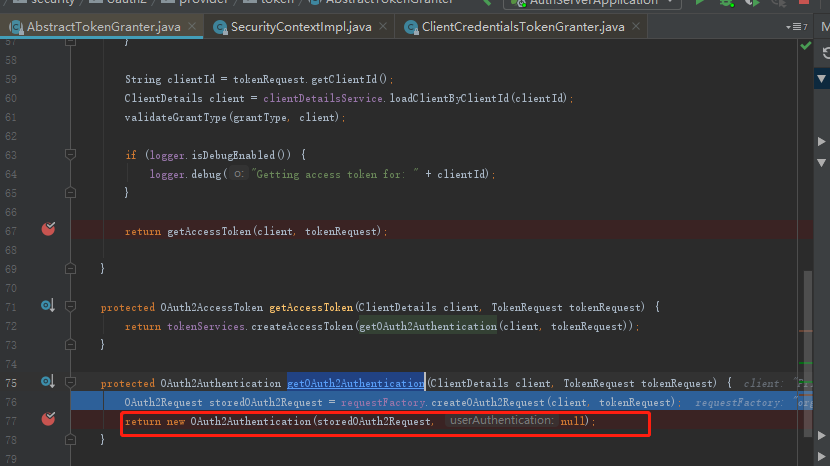Click the green marker on error stripe

click(x=805, y=363)
